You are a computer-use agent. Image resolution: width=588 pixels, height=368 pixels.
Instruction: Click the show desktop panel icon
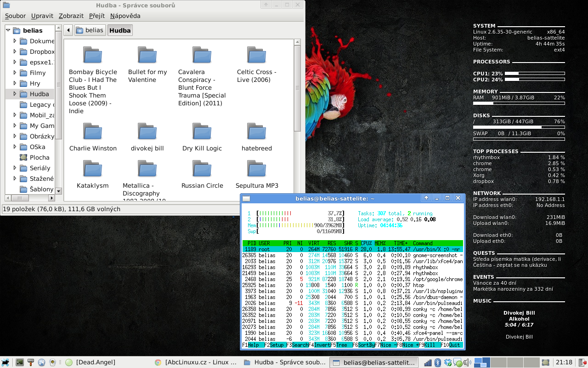tap(545, 362)
